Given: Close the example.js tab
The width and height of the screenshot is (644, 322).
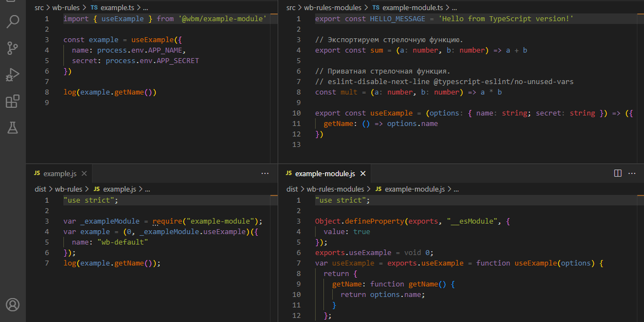Looking at the screenshot, I should tap(84, 174).
